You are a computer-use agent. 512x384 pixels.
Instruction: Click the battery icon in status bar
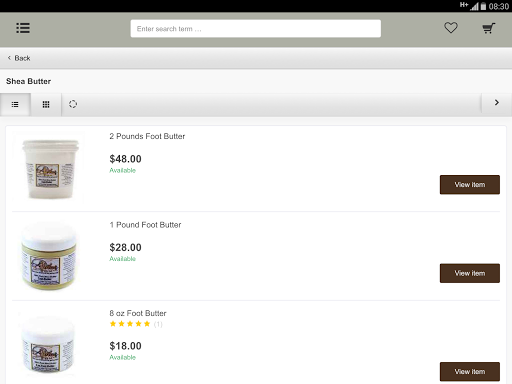(483, 6)
